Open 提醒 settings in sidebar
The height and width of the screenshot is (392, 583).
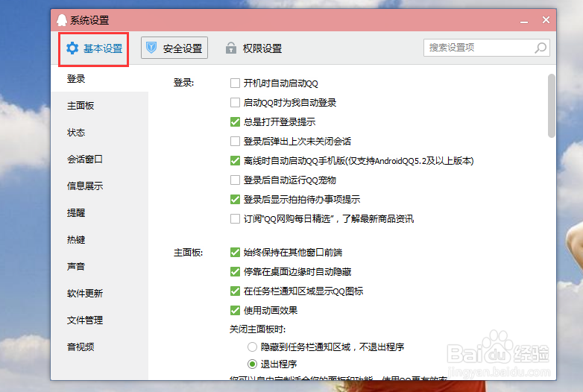click(x=99, y=213)
